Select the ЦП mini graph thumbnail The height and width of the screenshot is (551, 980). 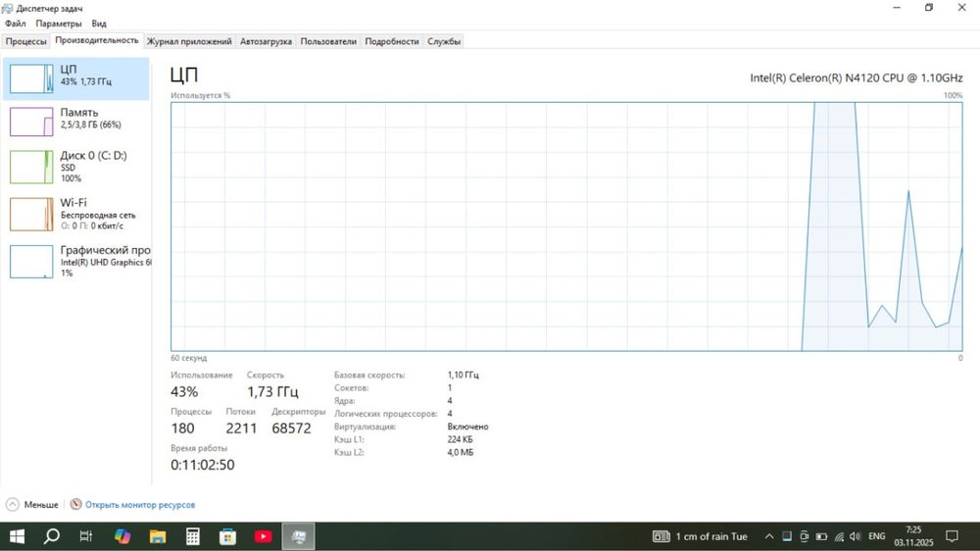coord(31,79)
